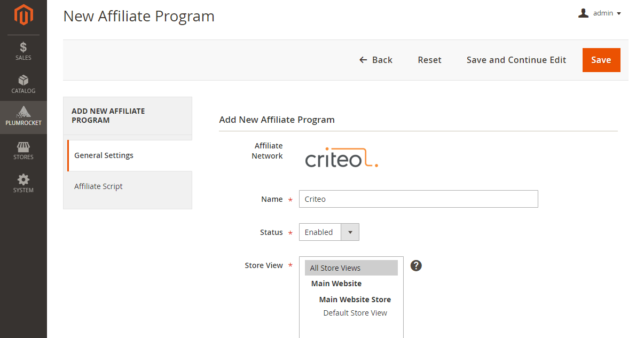Image resolution: width=644 pixels, height=338 pixels.
Task: Click the Main Website Store group label
Action: (355, 300)
